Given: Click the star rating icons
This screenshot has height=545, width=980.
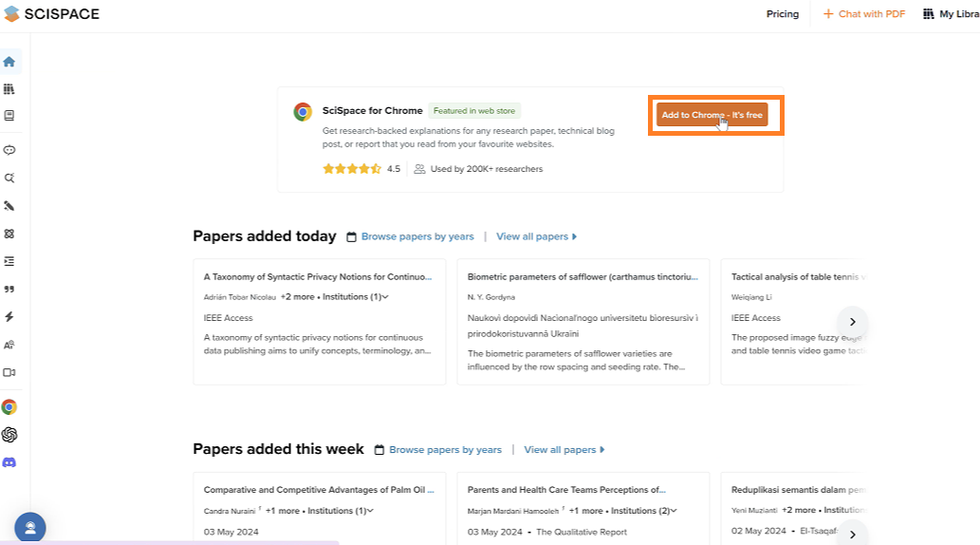Looking at the screenshot, I should (352, 169).
